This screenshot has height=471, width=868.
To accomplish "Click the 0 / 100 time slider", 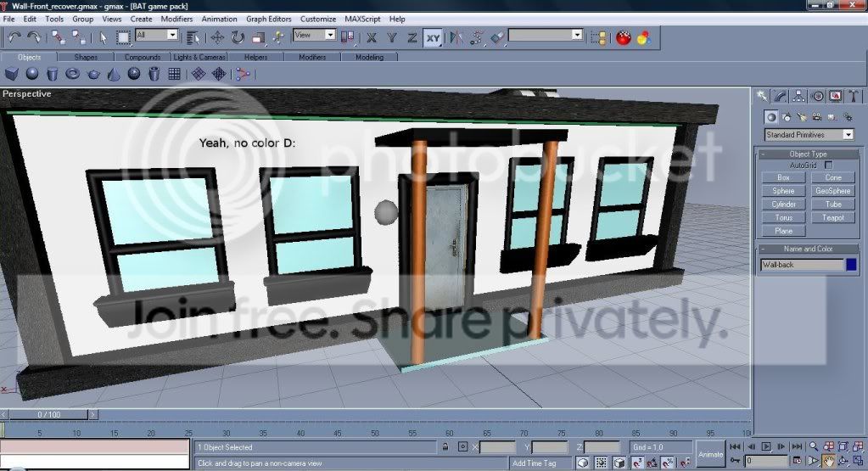I will pos(48,414).
